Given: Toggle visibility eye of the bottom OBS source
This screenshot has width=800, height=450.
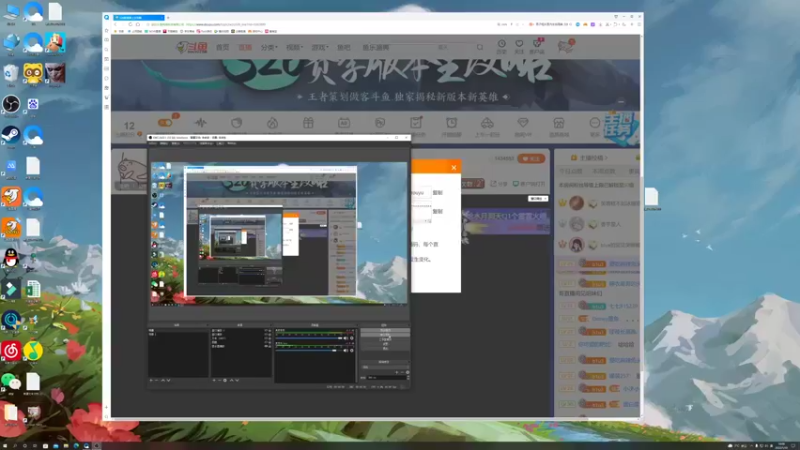Looking at the screenshot, I should pos(265,346).
